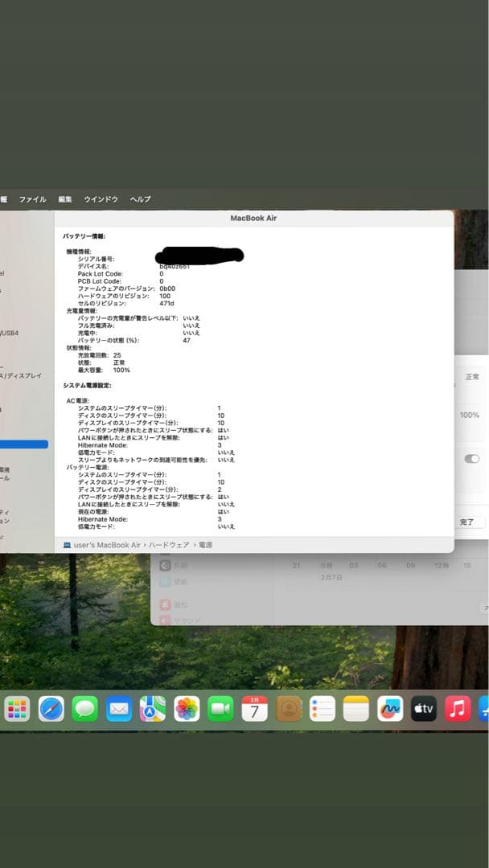The width and height of the screenshot is (489, 868).
Task: Click the フル充電済み: row
Action: tap(139, 325)
